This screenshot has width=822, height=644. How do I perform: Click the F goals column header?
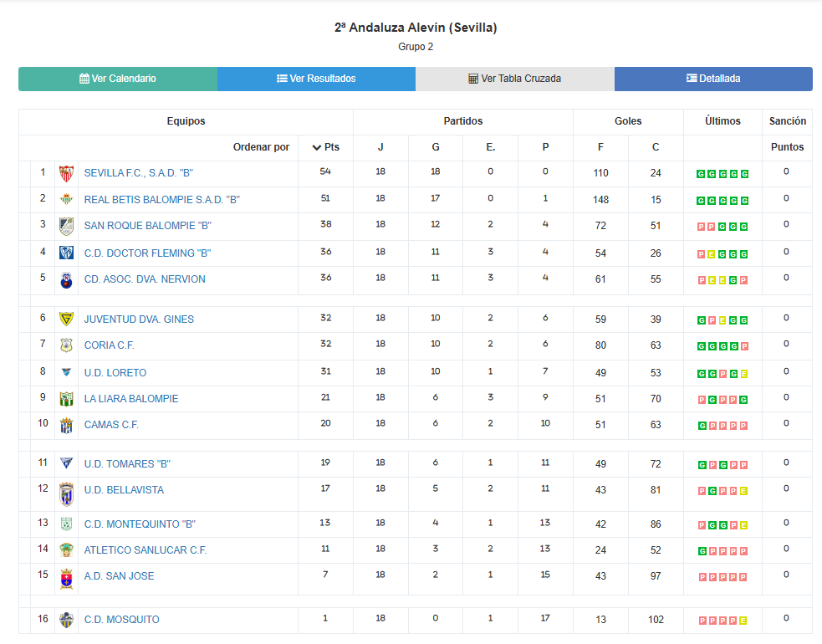[600, 147]
